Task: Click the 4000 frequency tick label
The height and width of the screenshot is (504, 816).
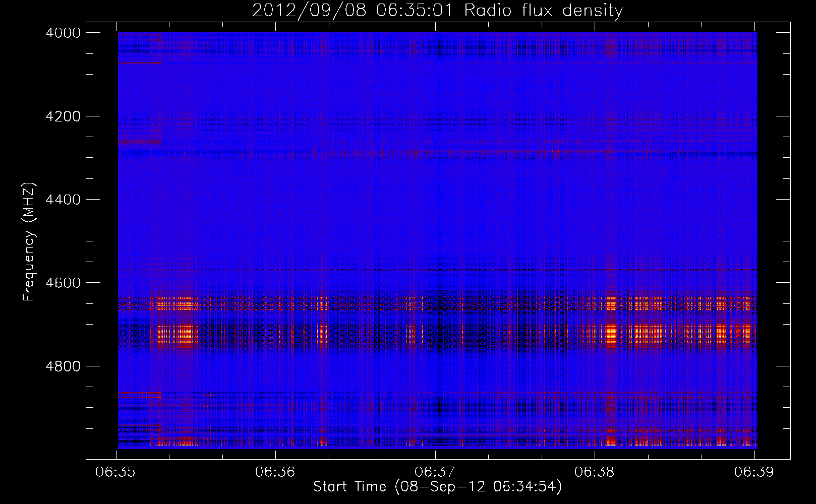Action: tap(63, 33)
